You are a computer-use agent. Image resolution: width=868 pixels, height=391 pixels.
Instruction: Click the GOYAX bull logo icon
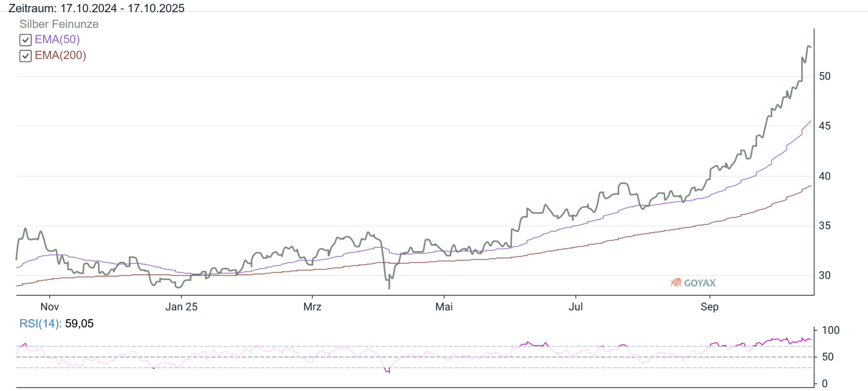(x=676, y=282)
